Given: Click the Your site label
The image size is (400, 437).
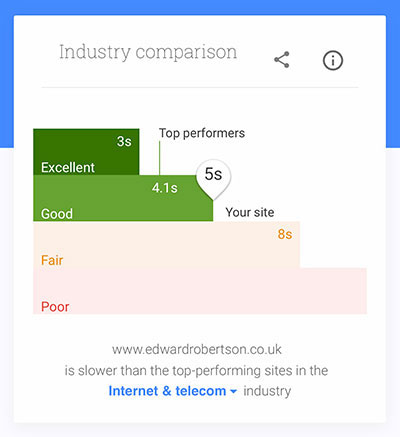Looking at the screenshot, I should [250, 212].
